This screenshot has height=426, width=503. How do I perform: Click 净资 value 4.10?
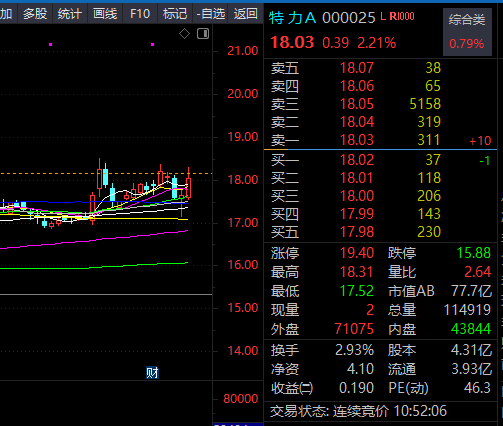[x=360, y=369]
